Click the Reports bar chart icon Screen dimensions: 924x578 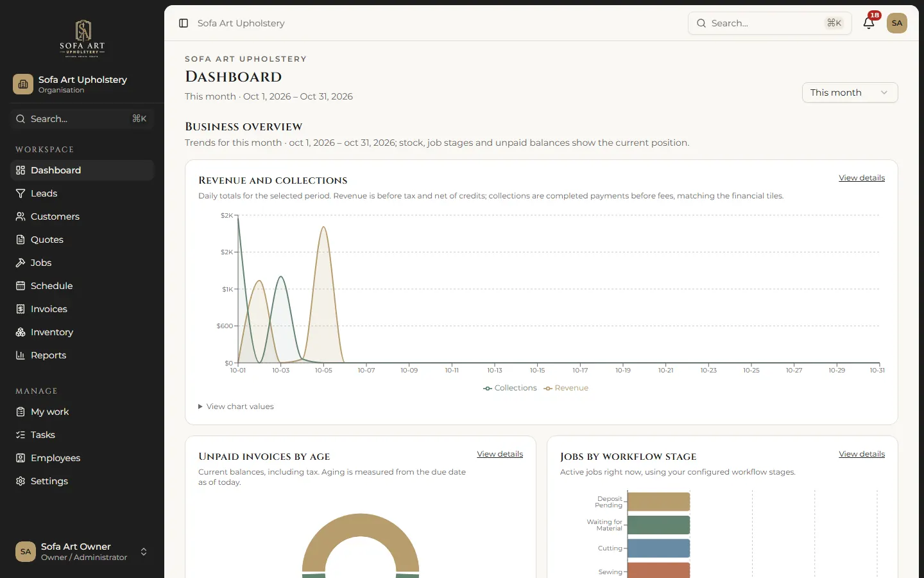[21, 355]
